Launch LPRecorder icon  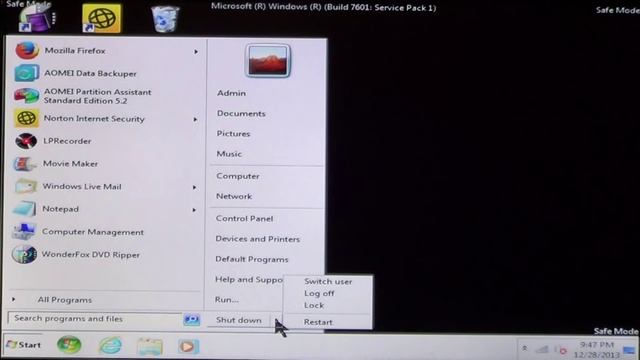coord(26,141)
